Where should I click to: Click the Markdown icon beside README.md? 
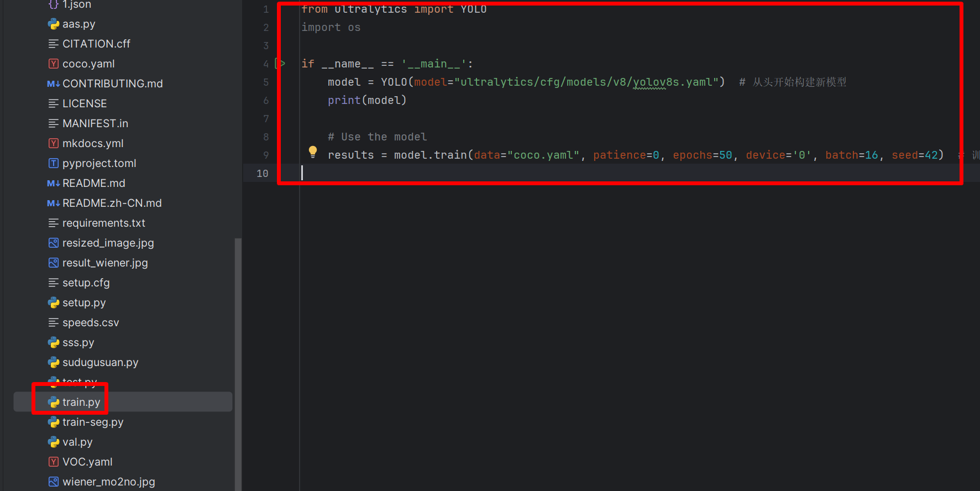(x=54, y=183)
